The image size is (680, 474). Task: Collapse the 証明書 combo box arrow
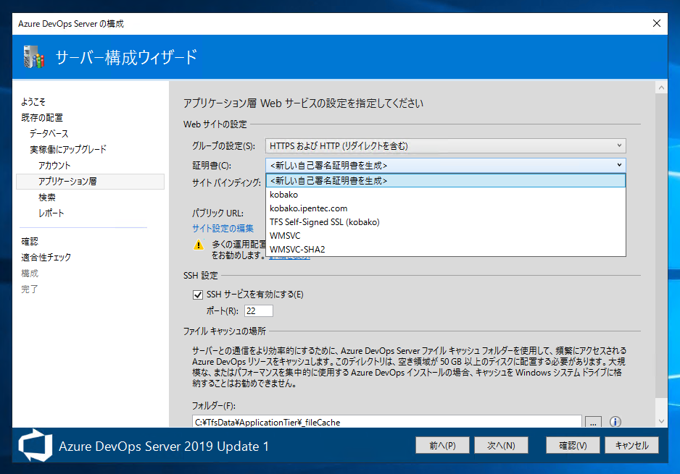pos(619,165)
